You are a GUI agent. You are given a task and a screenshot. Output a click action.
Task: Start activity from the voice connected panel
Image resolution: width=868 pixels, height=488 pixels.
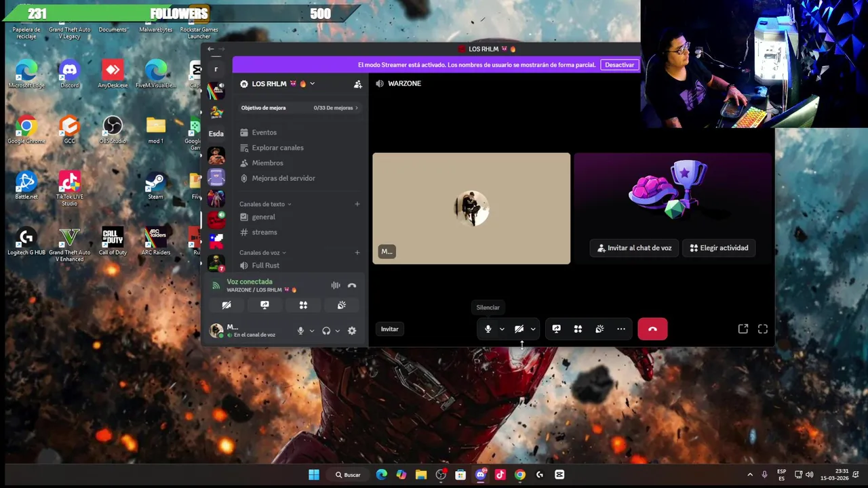(x=303, y=305)
